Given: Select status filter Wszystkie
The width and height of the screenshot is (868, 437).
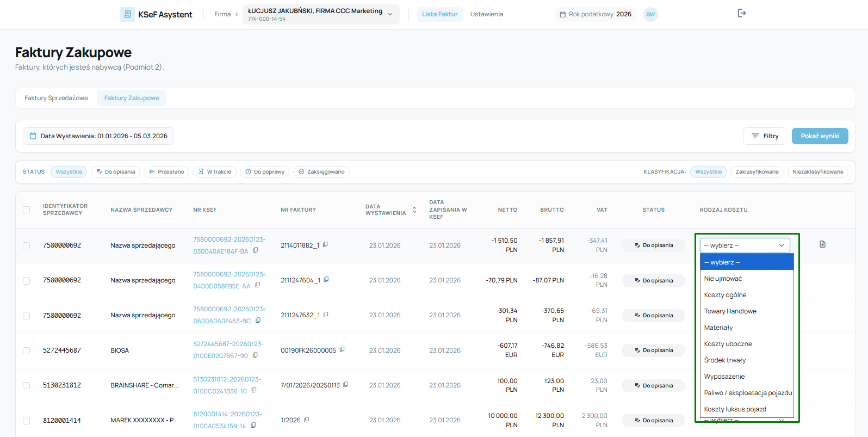Looking at the screenshot, I should tap(69, 172).
